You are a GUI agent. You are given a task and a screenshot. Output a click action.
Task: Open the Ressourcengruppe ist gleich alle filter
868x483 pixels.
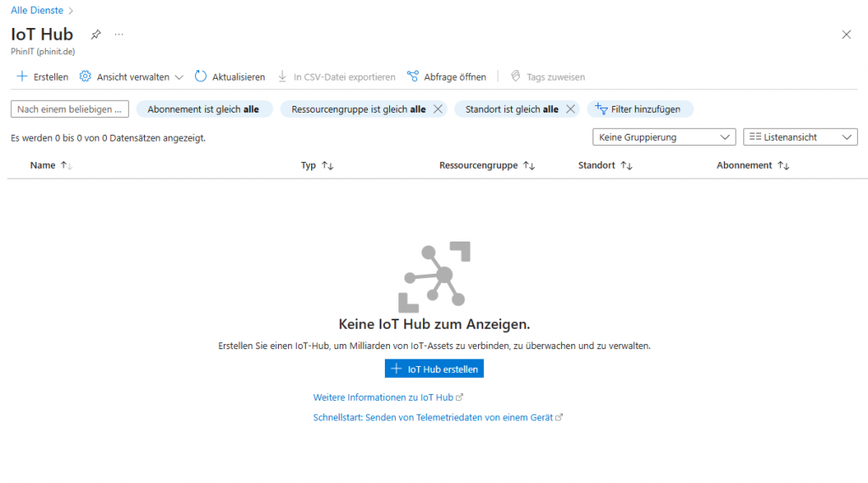[x=359, y=109]
